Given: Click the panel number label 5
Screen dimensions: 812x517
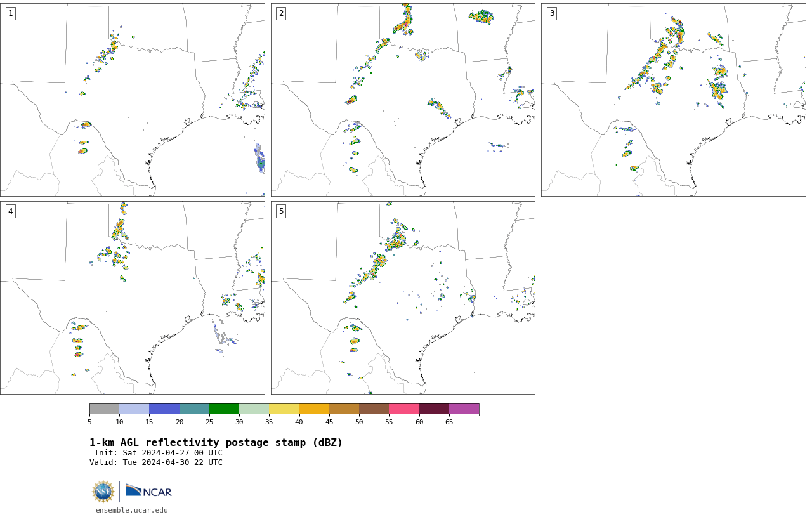Looking at the screenshot, I should tap(281, 211).
